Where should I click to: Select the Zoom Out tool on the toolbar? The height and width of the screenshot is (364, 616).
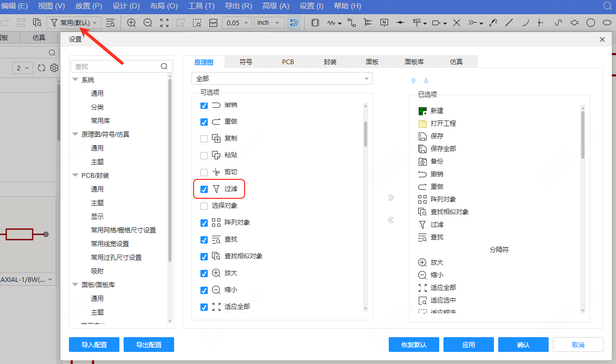coord(148,23)
